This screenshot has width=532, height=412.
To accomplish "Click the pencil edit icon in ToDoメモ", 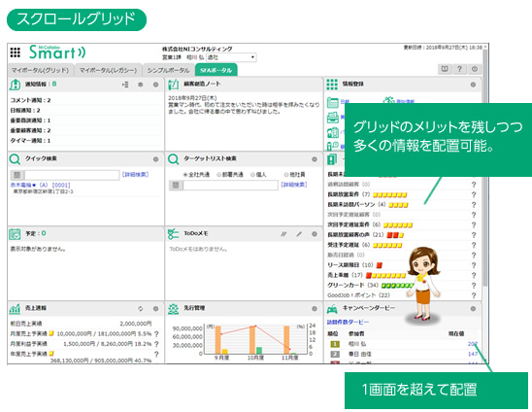I will coord(299,233).
